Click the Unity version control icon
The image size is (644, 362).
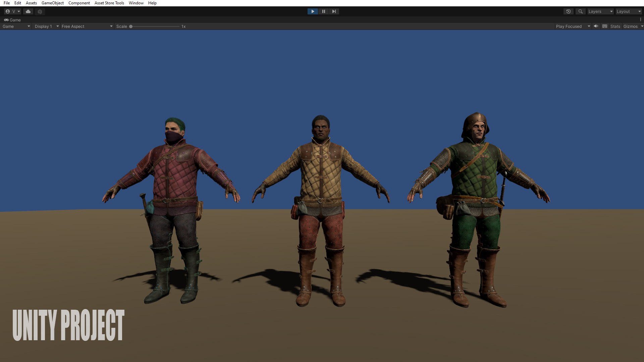click(40, 12)
